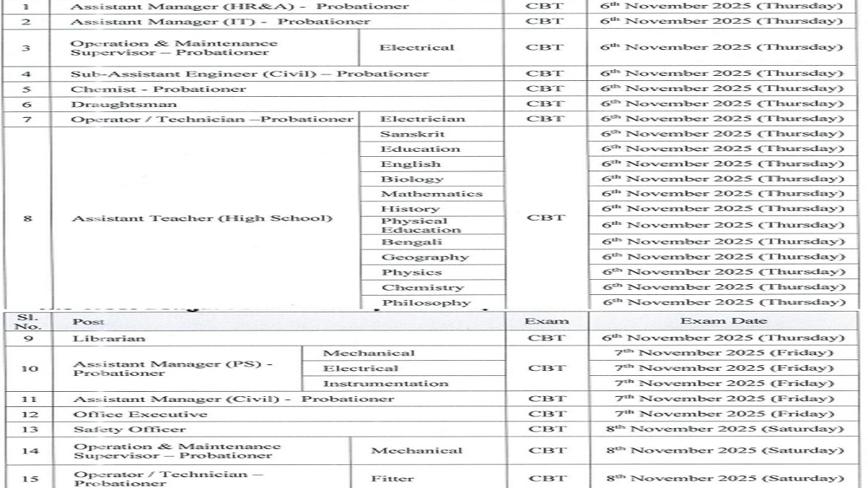Image resolution: width=868 pixels, height=488 pixels.
Task: Select the Electrician discipline cell
Action: pos(422,119)
